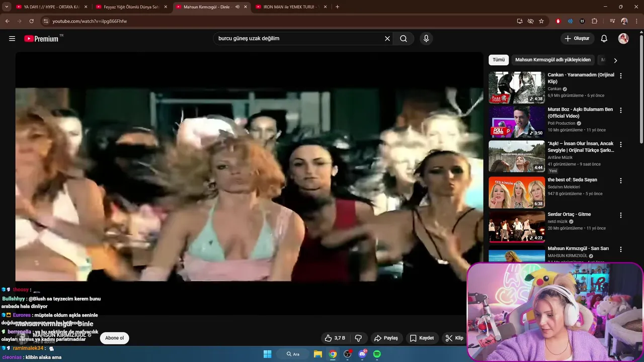Show more filter chips arrow
Viewport: 644px width, 362px height.
[615, 60]
